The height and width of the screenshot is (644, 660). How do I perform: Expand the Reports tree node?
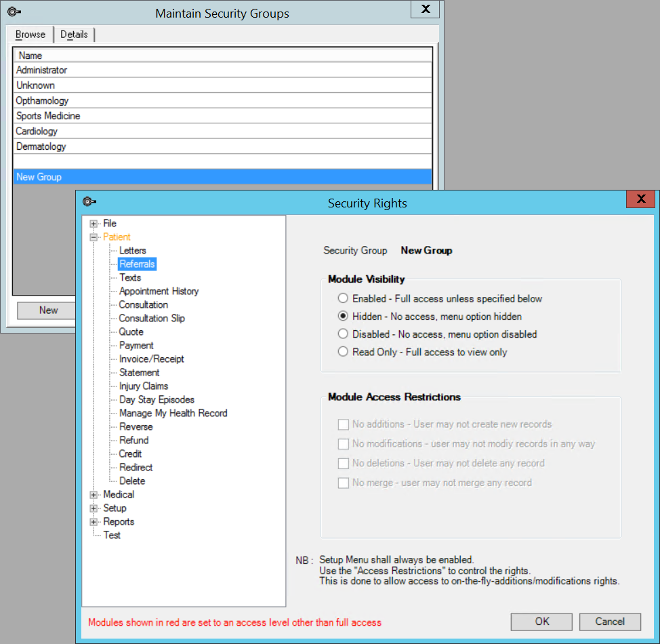pyautogui.click(x=94, y=522)
